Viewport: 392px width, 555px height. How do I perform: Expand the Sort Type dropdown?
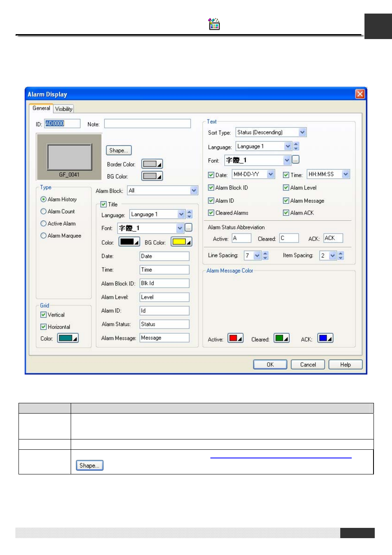[x=302, y=132]
